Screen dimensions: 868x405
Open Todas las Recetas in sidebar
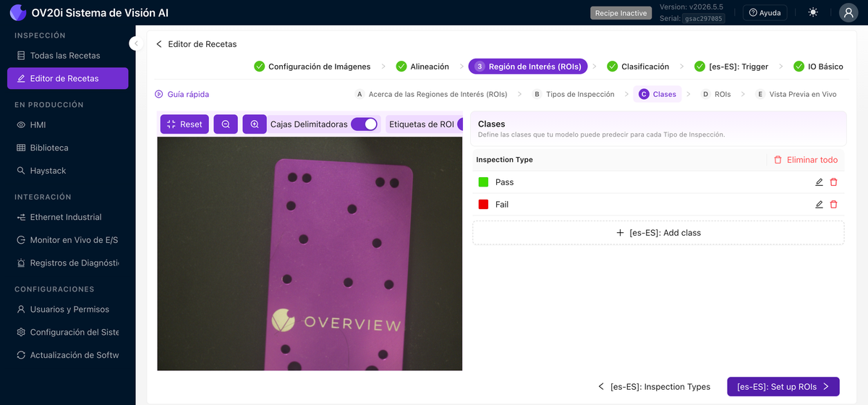click(65, 56)
